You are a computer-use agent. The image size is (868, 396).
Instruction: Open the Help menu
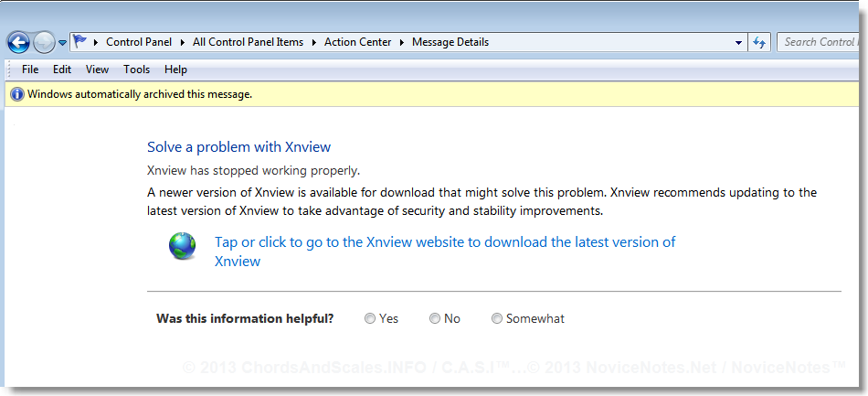[175, 70]
